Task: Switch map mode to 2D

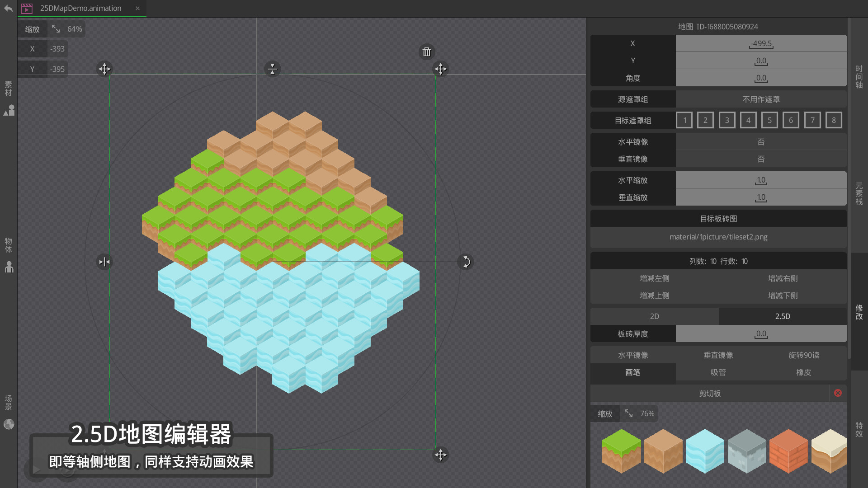Action: point(654,316)
